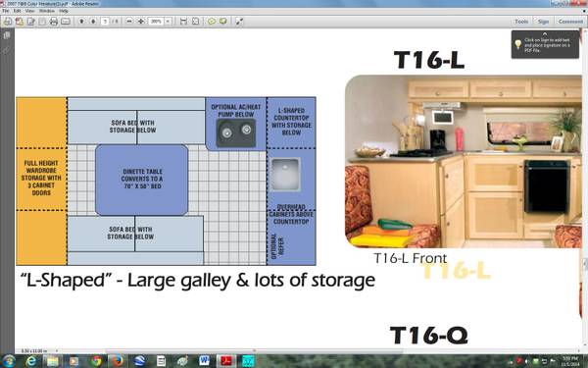Click the email envelope toolbar icon

pos(66,22)
